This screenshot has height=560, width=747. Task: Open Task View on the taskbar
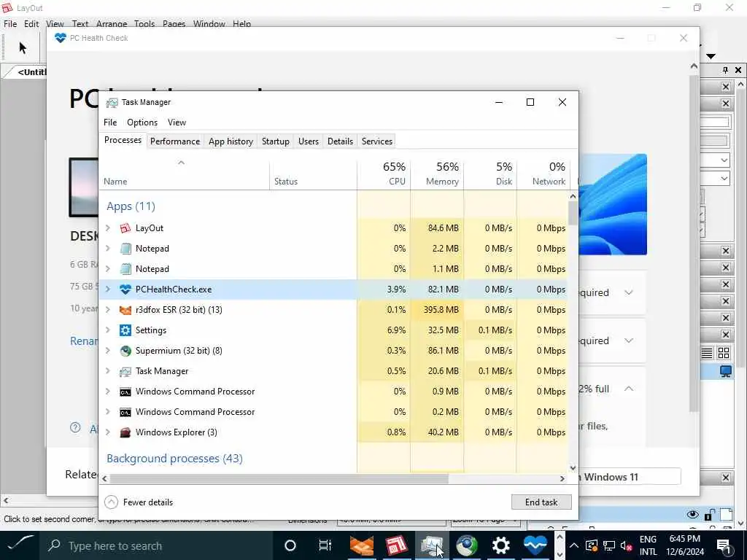pyautogui.click(x=325, y=545)
